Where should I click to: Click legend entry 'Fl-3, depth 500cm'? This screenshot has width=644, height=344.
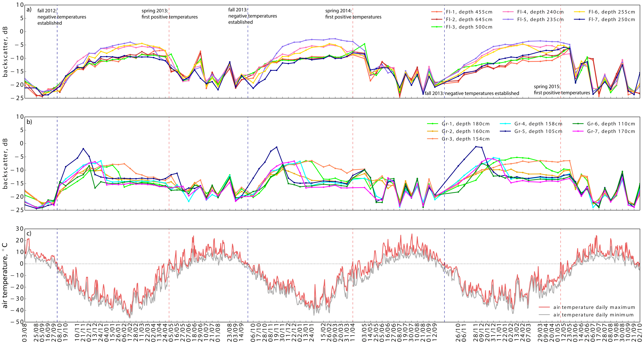pyautogui.click(x=462, y=27)
